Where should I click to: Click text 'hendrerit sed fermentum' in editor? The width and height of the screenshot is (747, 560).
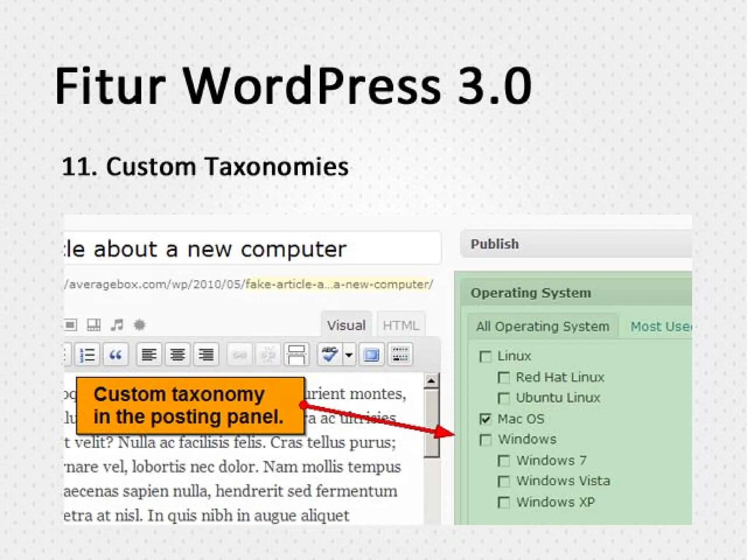coord(306,491)
